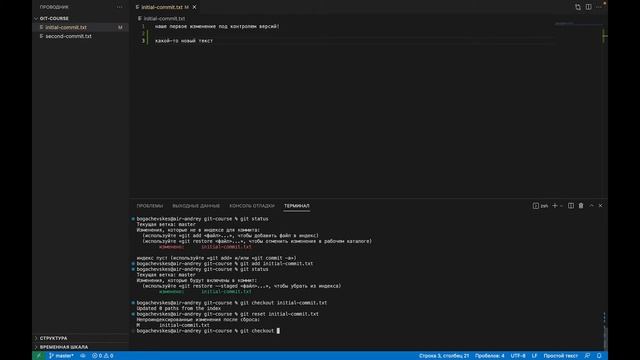Screen dimensions: 640x360
Task: Click green initial-commit.txt in terminal output
Action: (x=226, y=291)
